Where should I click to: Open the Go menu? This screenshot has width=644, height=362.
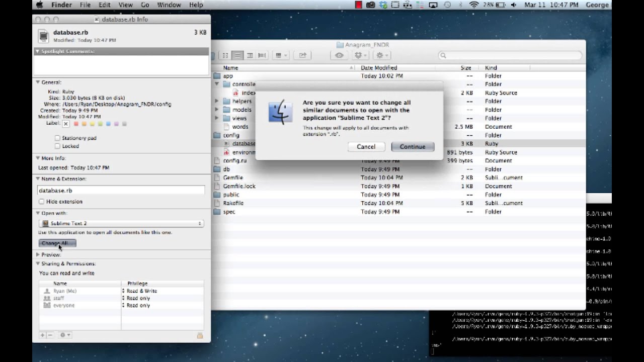point(145,5)
